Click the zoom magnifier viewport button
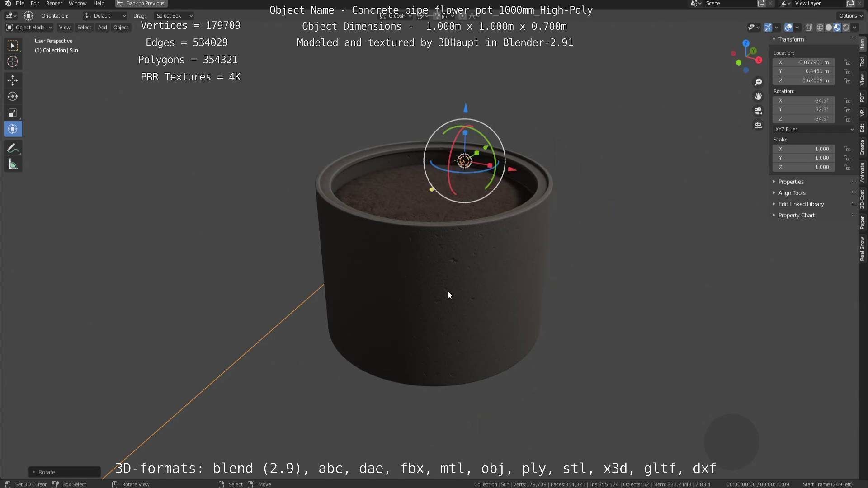 tap(758, 82)
